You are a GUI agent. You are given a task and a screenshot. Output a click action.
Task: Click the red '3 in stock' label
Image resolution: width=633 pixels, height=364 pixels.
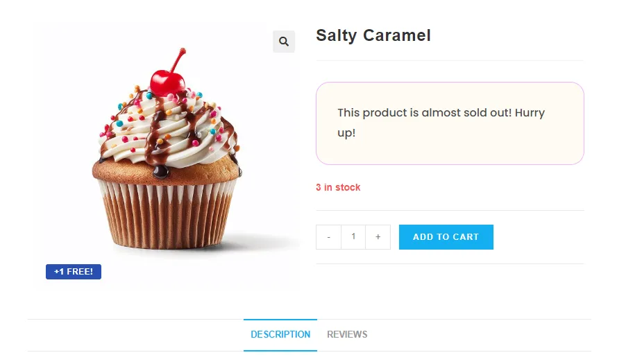[x=338, y=187]
